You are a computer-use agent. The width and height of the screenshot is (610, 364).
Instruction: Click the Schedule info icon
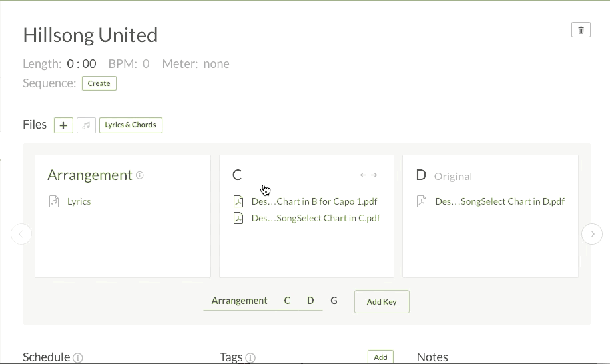click(78, 358)
